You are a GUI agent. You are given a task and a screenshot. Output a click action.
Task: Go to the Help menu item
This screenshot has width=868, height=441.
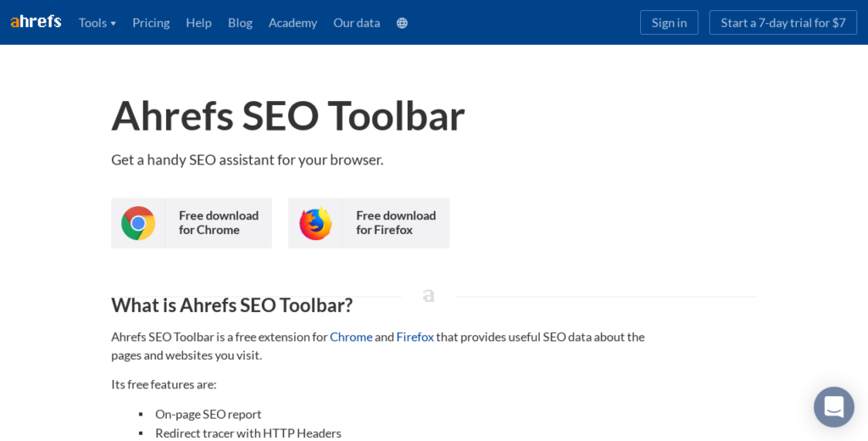[198, 23]
